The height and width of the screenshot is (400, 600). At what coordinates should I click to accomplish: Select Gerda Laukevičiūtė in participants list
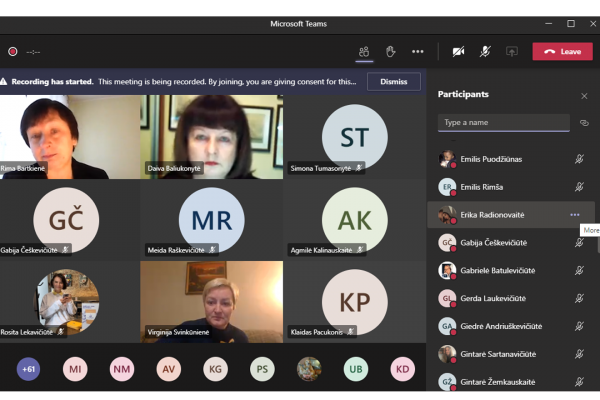pyautogui.click(x=511, y=299)
